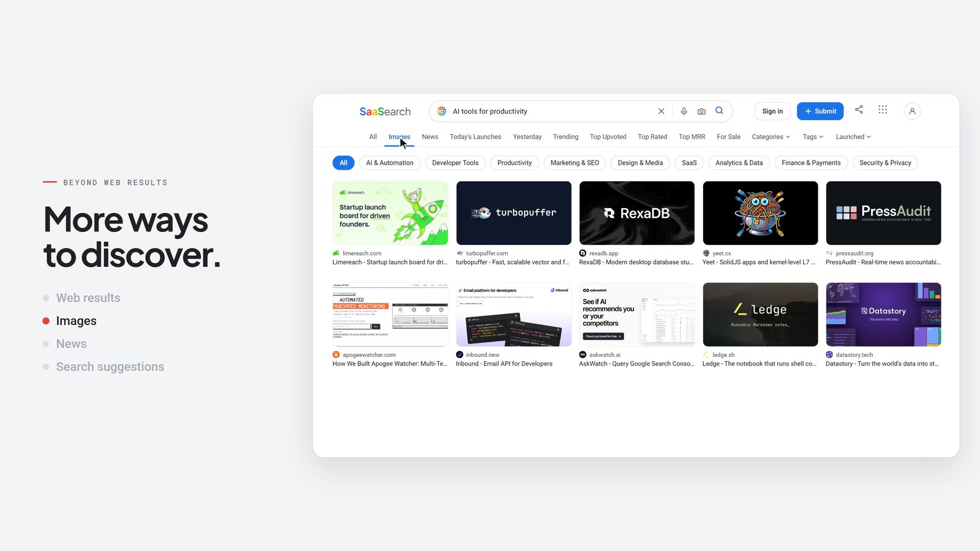Click the datastory.tech favicon

click(x=829, y=354)
